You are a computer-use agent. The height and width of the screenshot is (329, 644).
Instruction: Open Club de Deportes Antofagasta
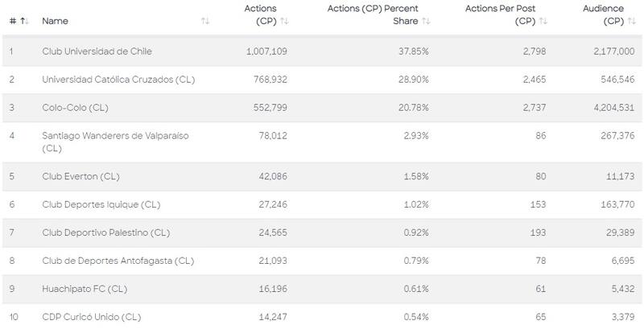click(118, 261)
